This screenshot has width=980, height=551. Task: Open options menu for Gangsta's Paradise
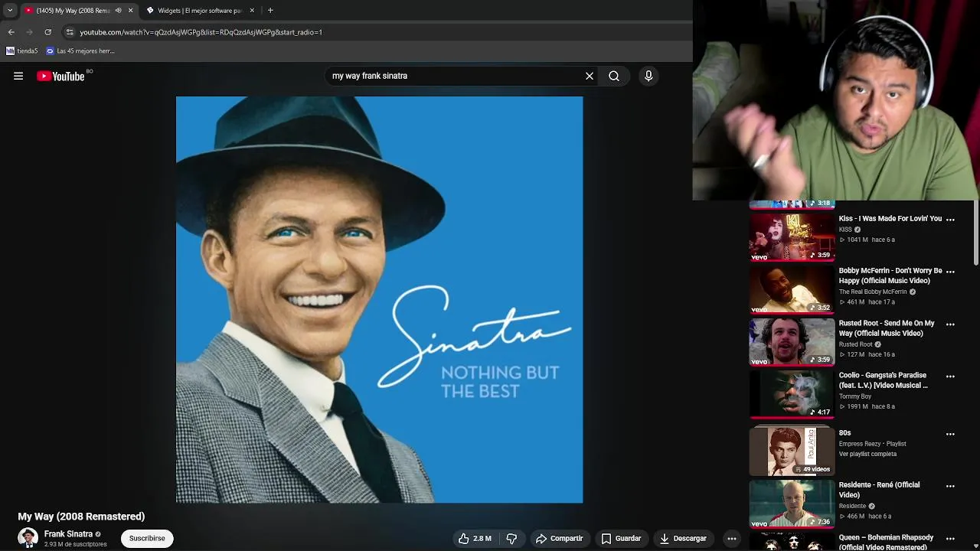click(x=950, y=377)
